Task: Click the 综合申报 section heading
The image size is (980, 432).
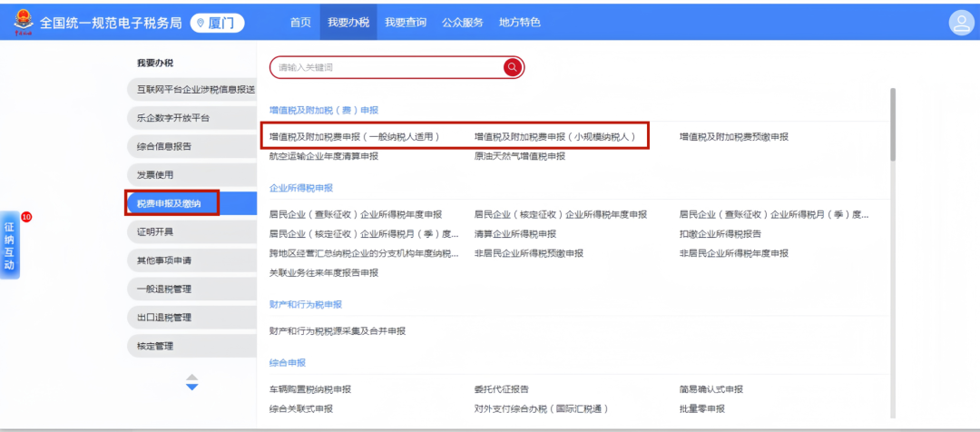Action: point(288,363)
